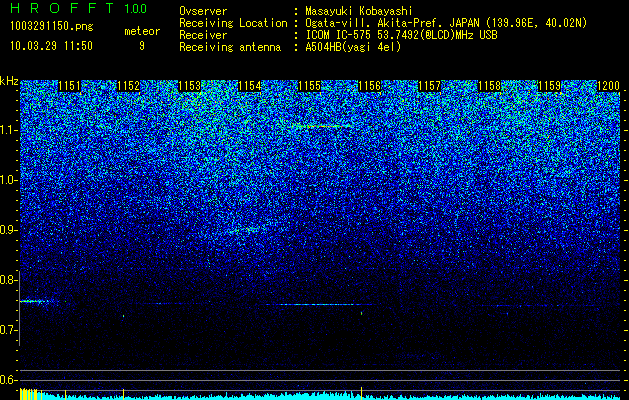This screenshot has width=629, height=400.
Task: Click the 0.6 frequency axis label
Action: pos(9,380)
